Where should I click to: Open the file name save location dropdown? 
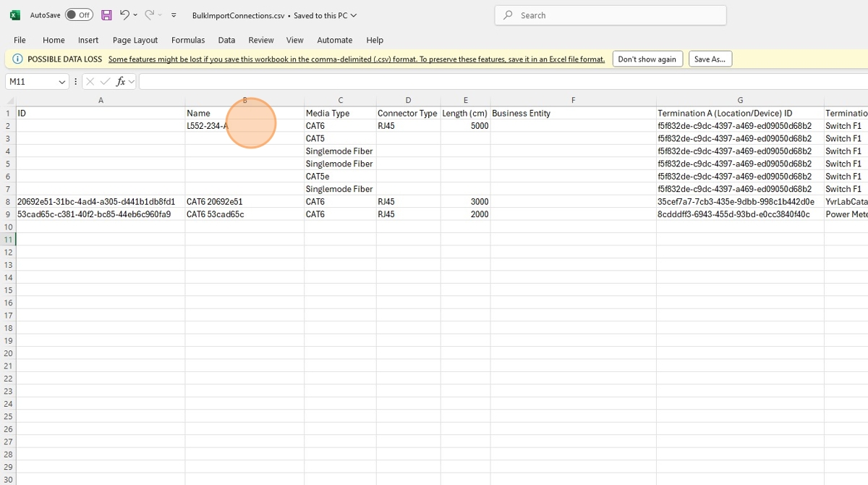click(x=354, y=15)
